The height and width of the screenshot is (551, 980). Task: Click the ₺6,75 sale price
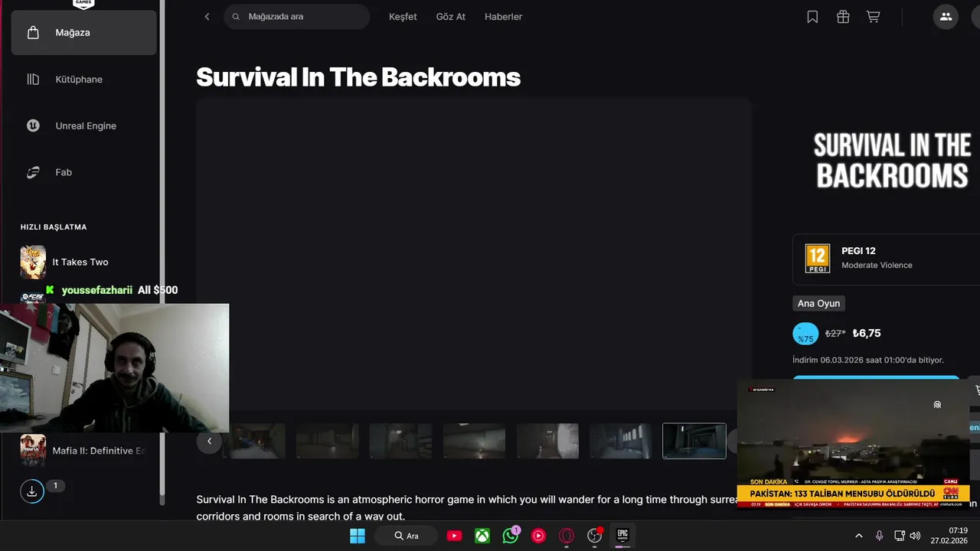pyautogui.click(x=867, y=334)
